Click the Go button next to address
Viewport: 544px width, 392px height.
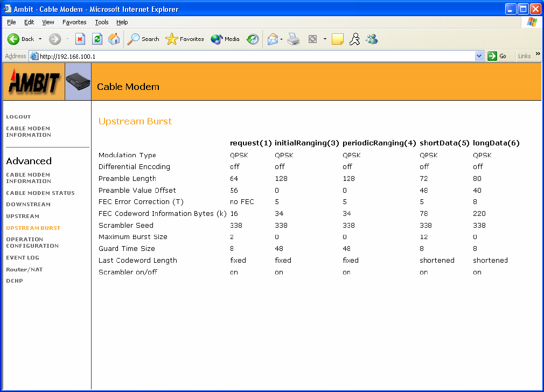coord(497,56)
